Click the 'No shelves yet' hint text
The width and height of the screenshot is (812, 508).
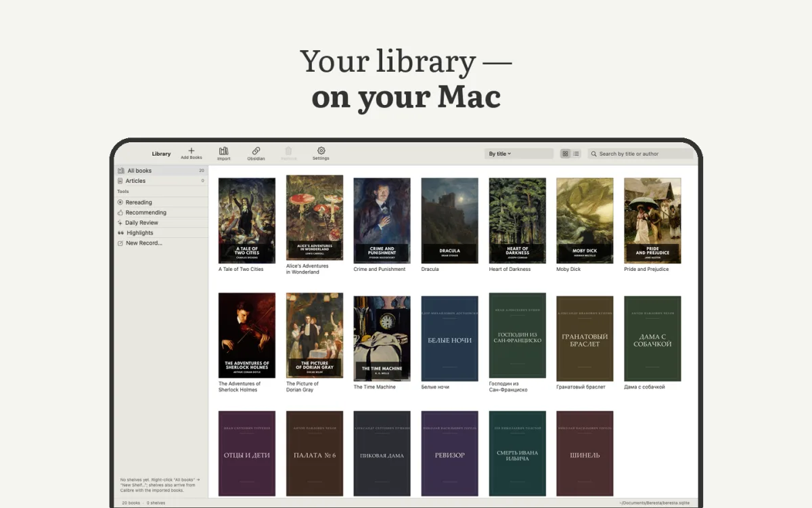point(160,485)
